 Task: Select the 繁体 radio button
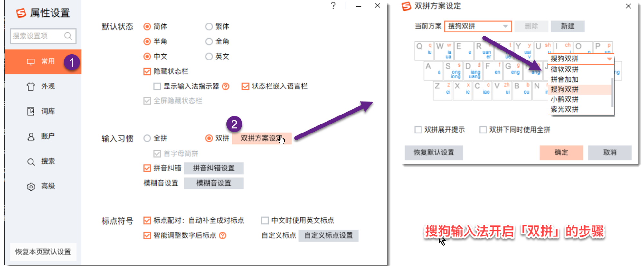(209, 26)
